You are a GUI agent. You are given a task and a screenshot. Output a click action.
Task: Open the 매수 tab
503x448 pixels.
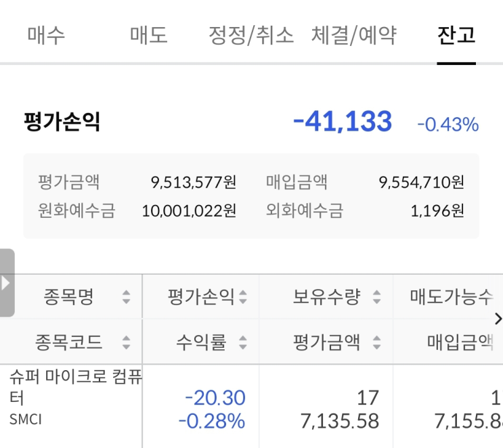point(46,35)
